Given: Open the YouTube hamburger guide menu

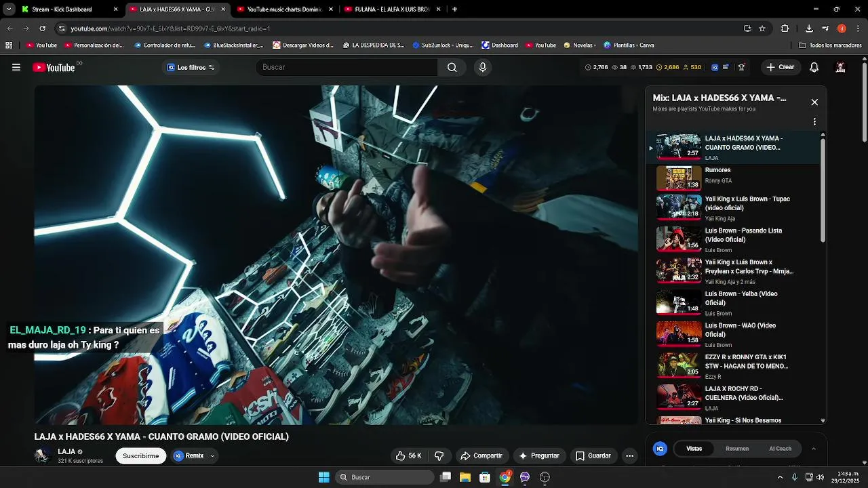Looking at the screenshot, I should [16, 67].
